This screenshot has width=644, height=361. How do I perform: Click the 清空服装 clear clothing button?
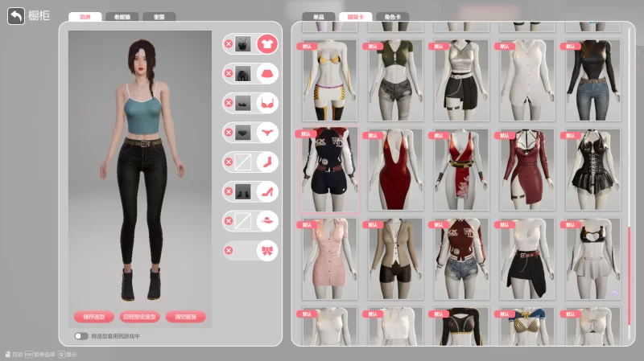click(x=186, y=317)
